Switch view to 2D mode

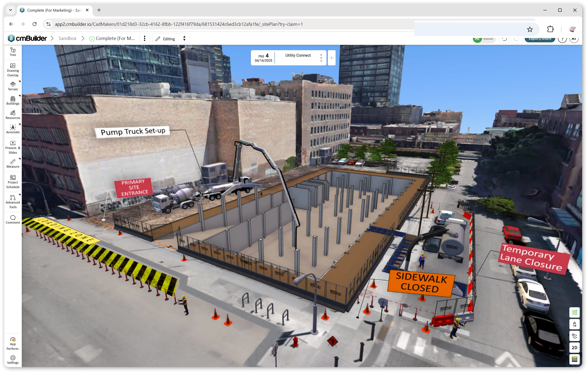[x=574, y=348]
